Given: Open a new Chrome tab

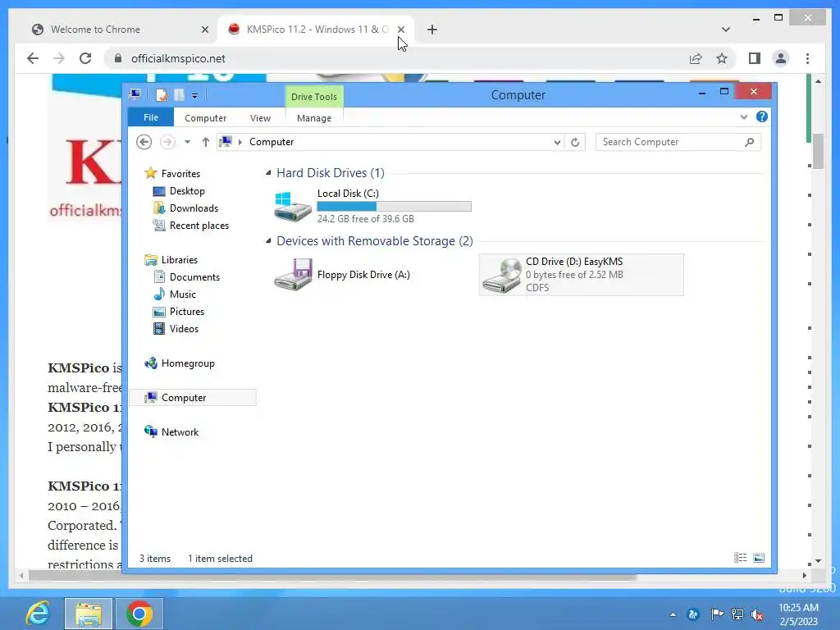Looking at the screenshot, I should tap(431, 30).
